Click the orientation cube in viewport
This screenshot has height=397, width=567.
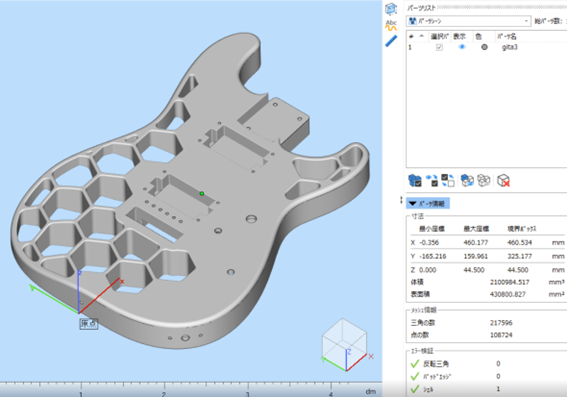click(x=345, y=344)
